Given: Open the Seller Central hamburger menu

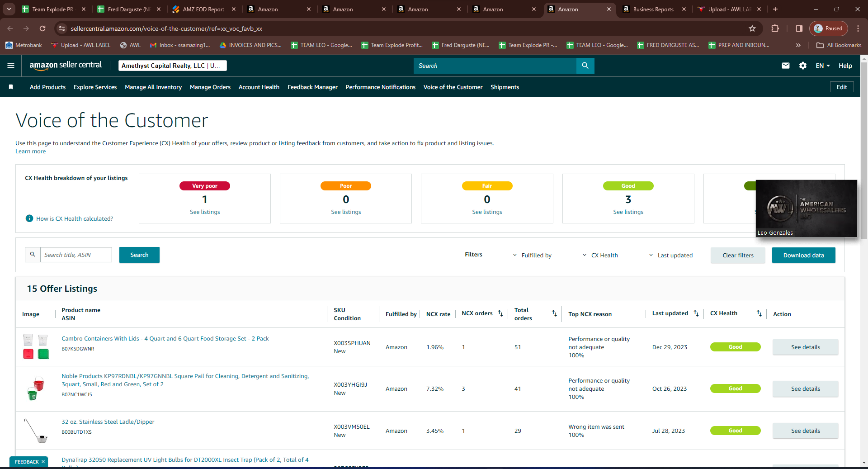Looking at the screenshot, I should click(11, 66).
